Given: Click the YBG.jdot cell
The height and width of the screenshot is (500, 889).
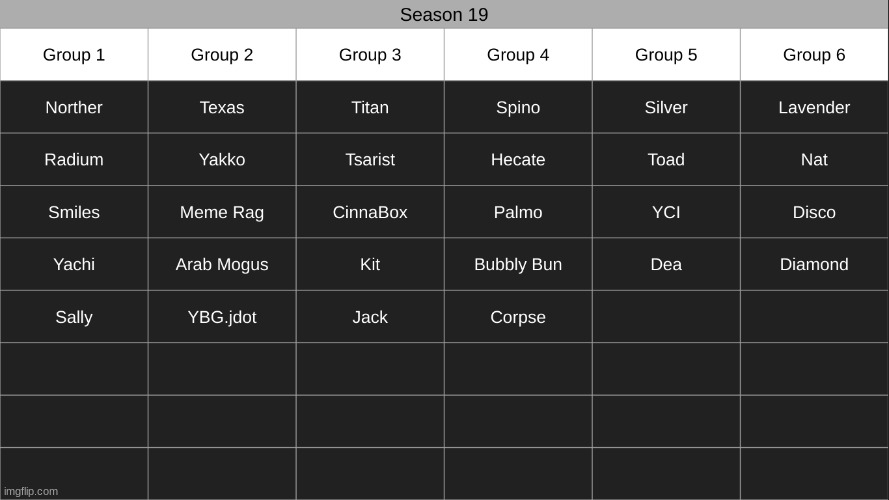Looking at the screenshot, I should (x=222, y=317).
